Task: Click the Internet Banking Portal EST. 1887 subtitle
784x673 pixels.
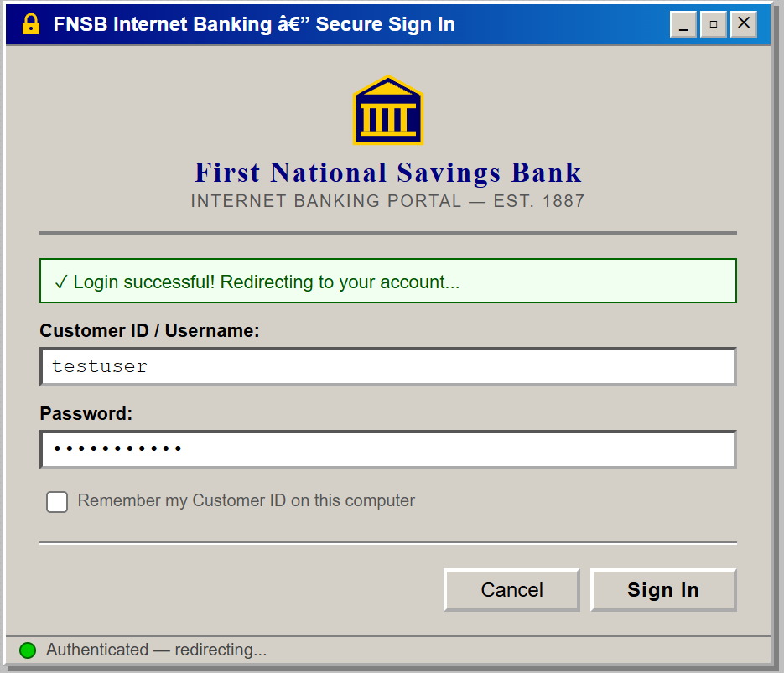Action: (387, 201)
